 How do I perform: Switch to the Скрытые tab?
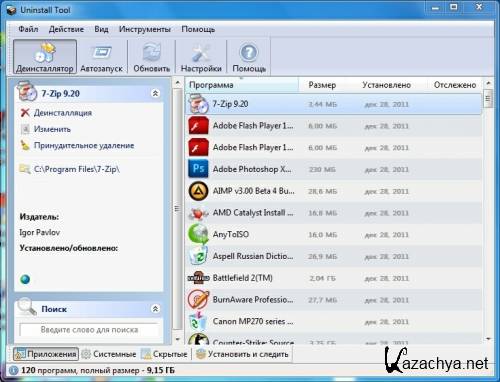pyautogui.click(x=164, y=354)
